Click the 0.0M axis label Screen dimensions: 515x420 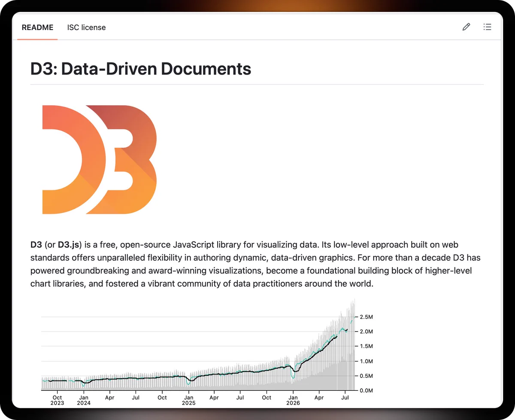point(366,390)
